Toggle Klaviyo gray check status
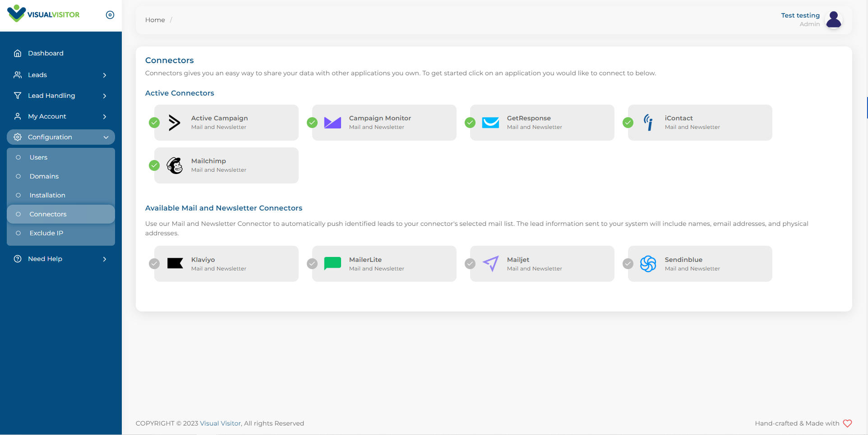This screenshot has height=435, width=868. 154,264
